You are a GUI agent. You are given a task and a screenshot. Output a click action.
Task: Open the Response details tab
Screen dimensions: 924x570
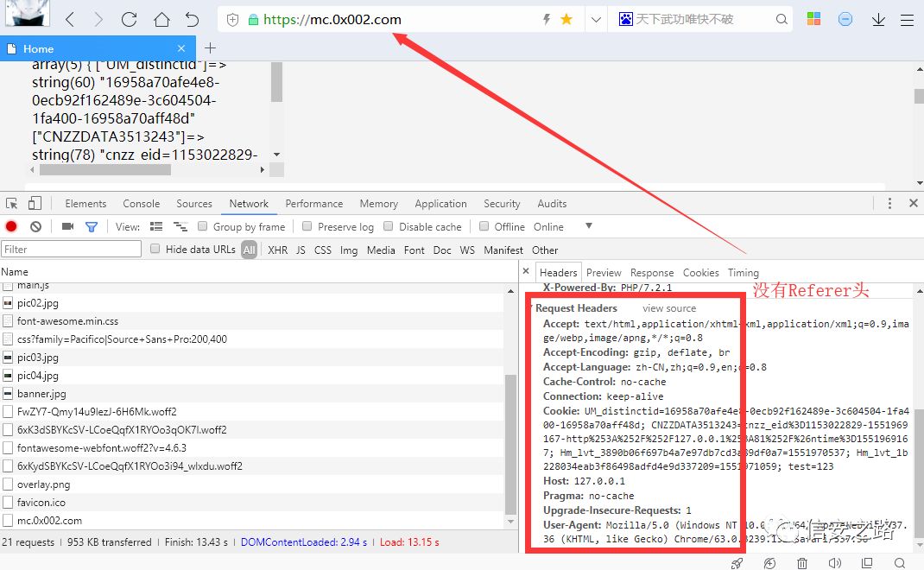coord(652,272)
